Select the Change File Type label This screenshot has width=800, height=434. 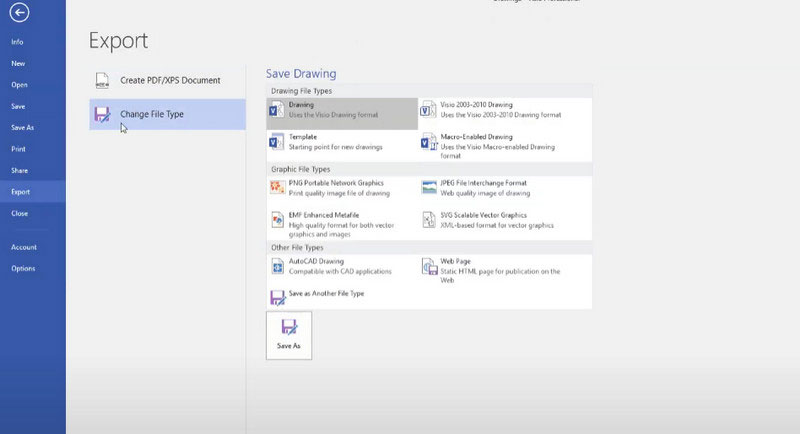coord(152,114)
